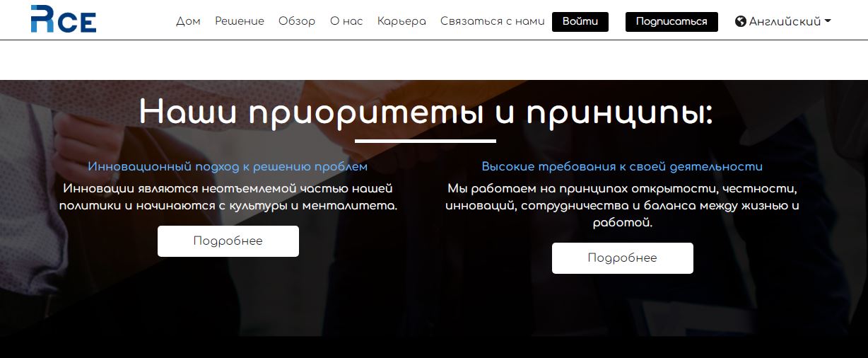Open the Карьера section

[x=401, y=21]
